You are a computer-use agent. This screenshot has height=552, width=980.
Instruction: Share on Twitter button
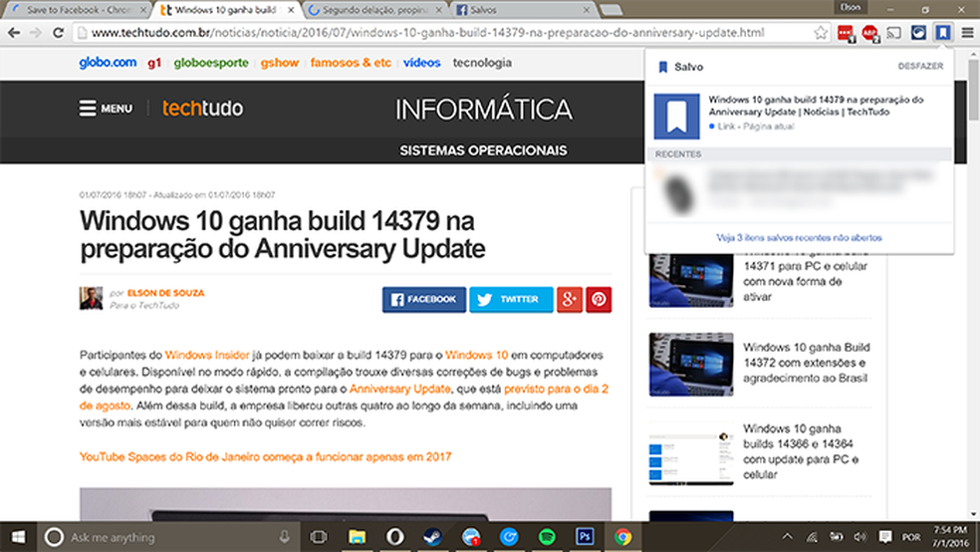pyautogui.click(x=511, y=300)
